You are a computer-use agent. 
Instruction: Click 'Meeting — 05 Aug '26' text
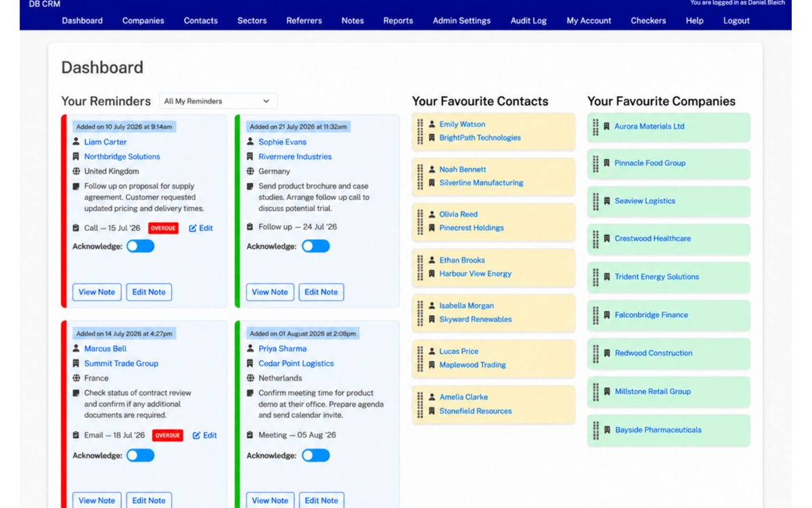point(297,436)
